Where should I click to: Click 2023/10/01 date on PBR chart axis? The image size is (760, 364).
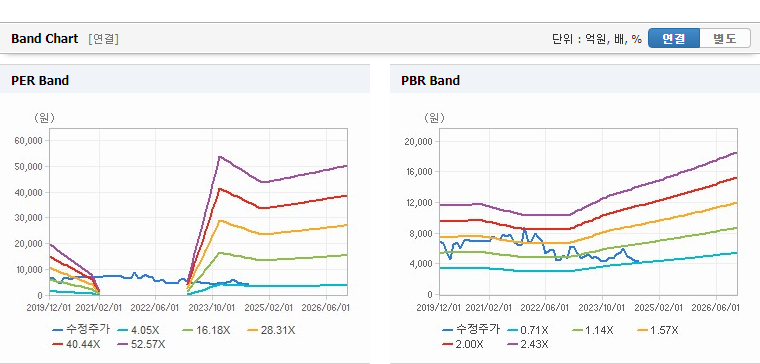(602, 308)
